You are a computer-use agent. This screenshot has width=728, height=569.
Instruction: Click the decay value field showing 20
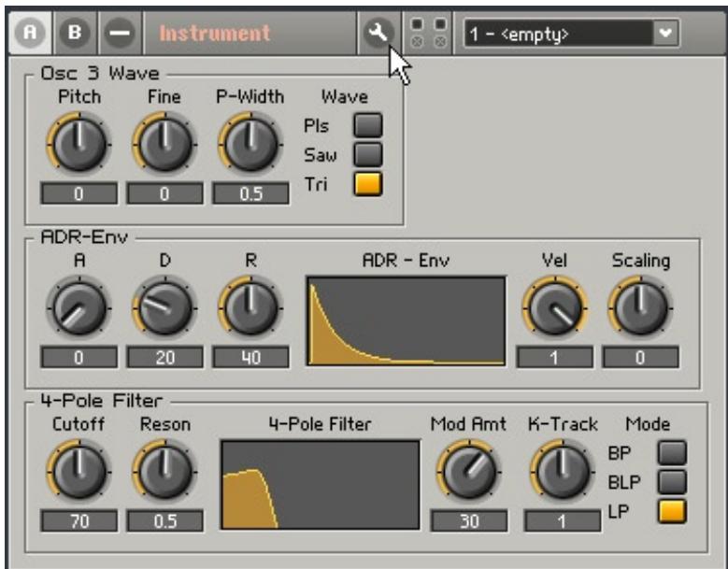point(164,357)
